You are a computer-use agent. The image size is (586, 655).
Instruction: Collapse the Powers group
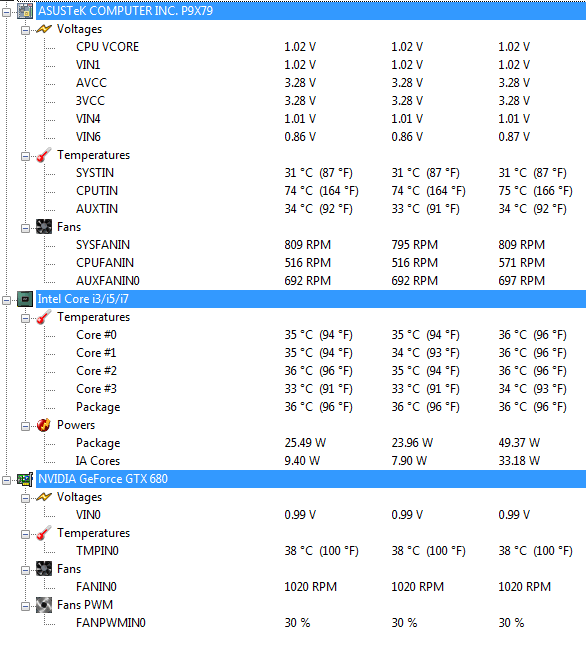point(25,427)
